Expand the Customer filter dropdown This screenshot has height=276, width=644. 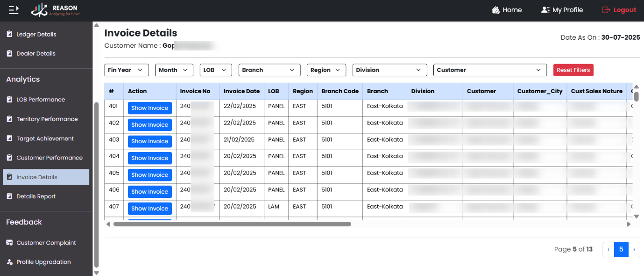489,70
